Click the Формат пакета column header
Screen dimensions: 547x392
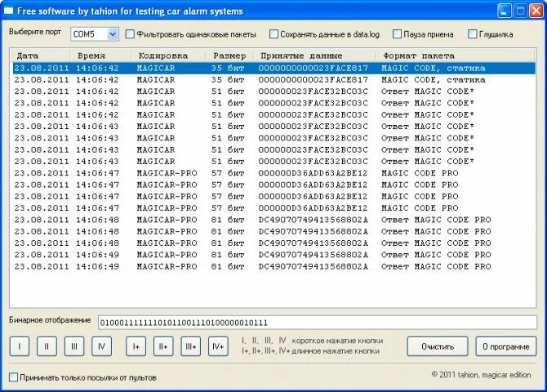(456, 56)
